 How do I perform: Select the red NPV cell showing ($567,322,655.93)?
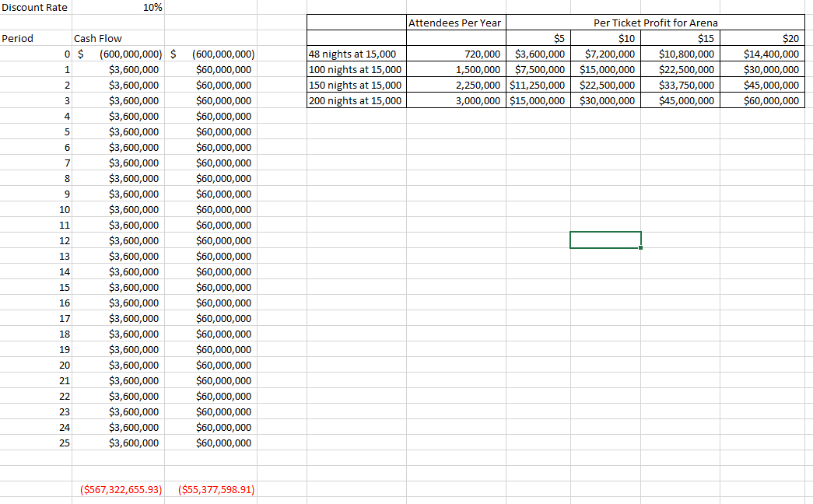(121, 489)
